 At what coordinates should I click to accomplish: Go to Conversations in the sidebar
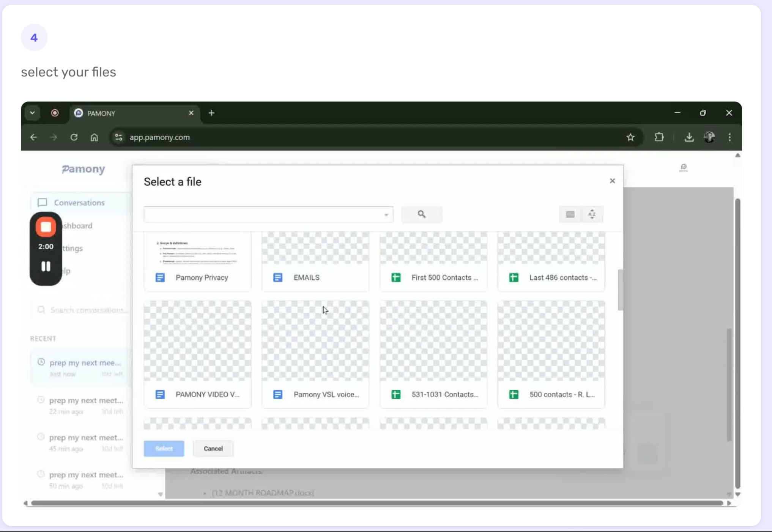[x=79, y=203]
